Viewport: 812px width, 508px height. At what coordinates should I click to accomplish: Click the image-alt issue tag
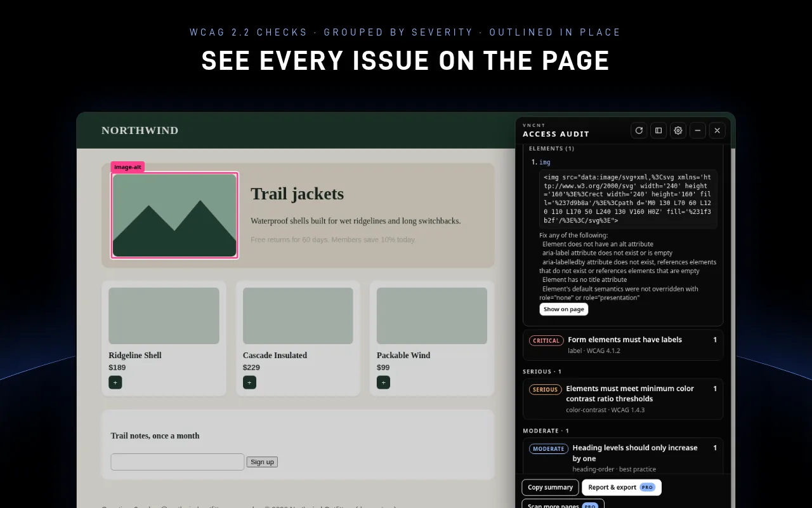128,167
